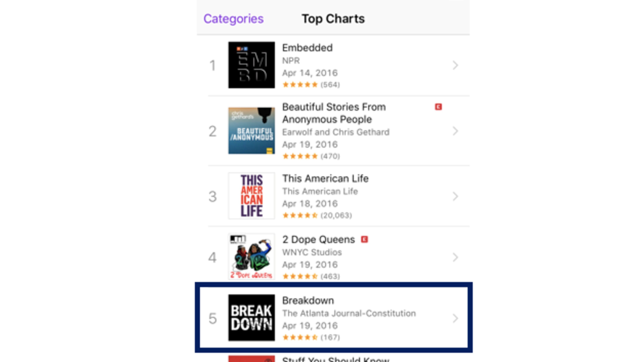Open the Stuff You Should Know entry
The width and height of the screenshot is (644, 362).
[x=335, y=359]
